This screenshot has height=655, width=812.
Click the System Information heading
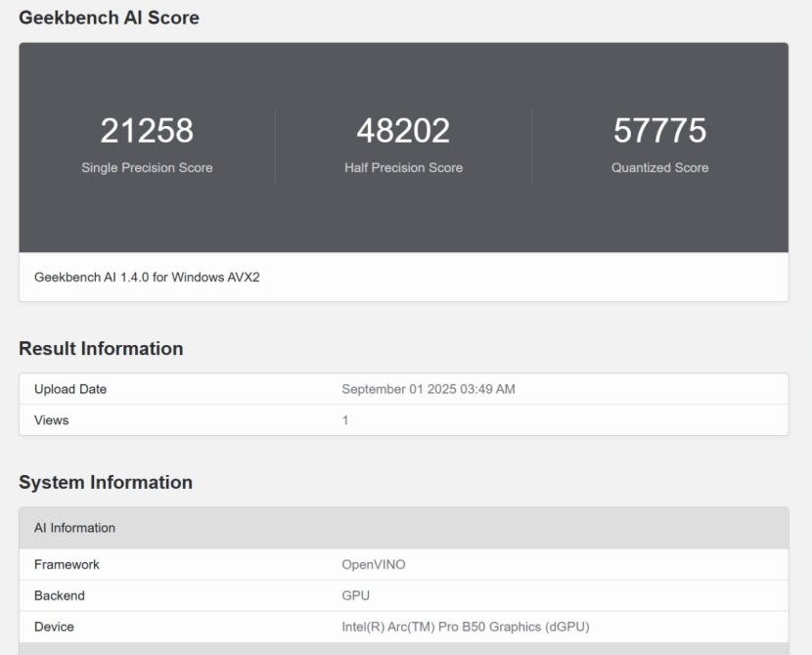106,482
